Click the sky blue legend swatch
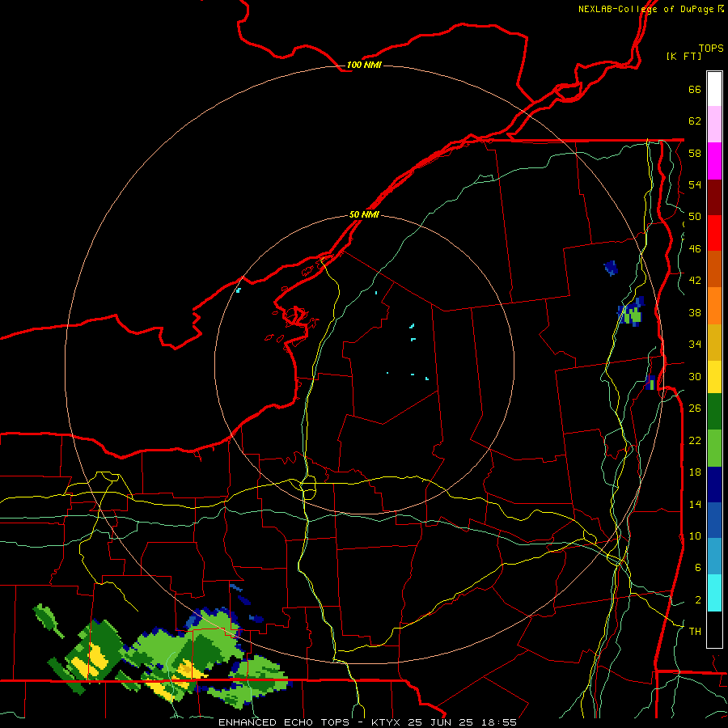 coord(714,557)
